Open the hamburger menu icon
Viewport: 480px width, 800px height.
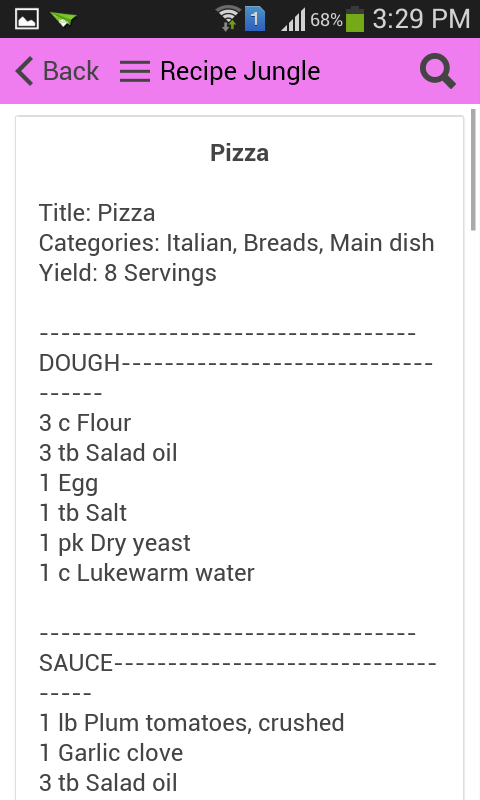(135, 71)
